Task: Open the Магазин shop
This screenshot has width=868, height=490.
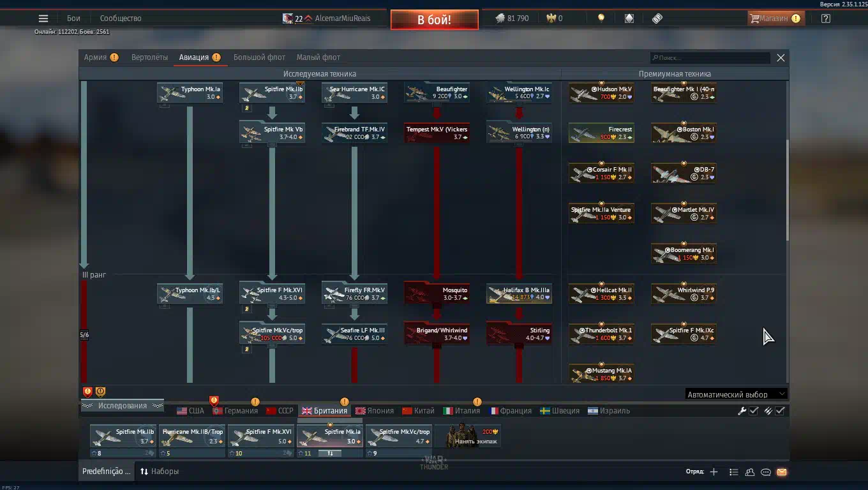Action: (x=775, y=19)
